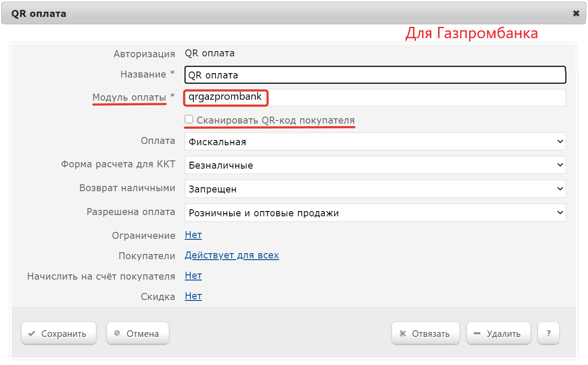Click the Сканировать QR-код покупателя label text
The height and width of the screenshot is (365, 588).
pos(276,120)
